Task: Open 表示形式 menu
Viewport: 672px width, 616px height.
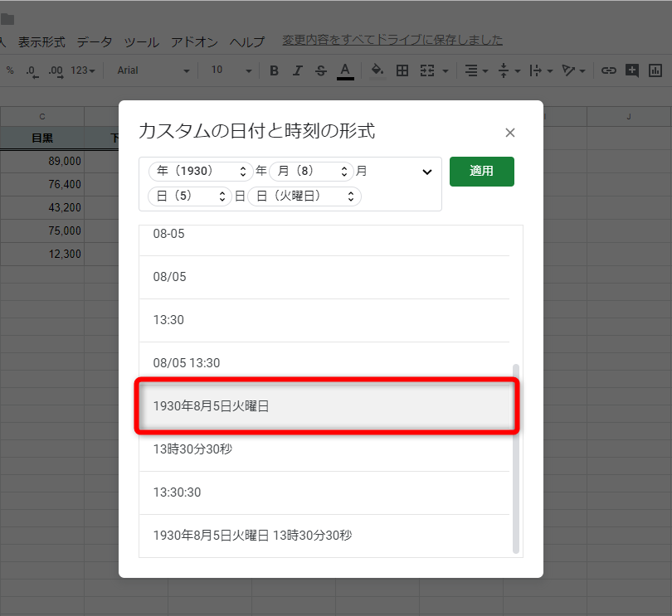Action: pyautogui.click(x=41, y=42)
